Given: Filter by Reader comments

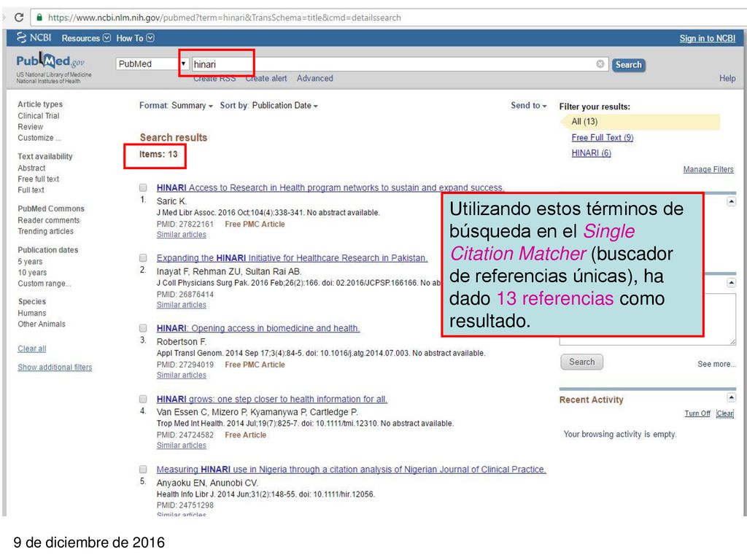Looking at the screenshot, I should click(49, 220).
